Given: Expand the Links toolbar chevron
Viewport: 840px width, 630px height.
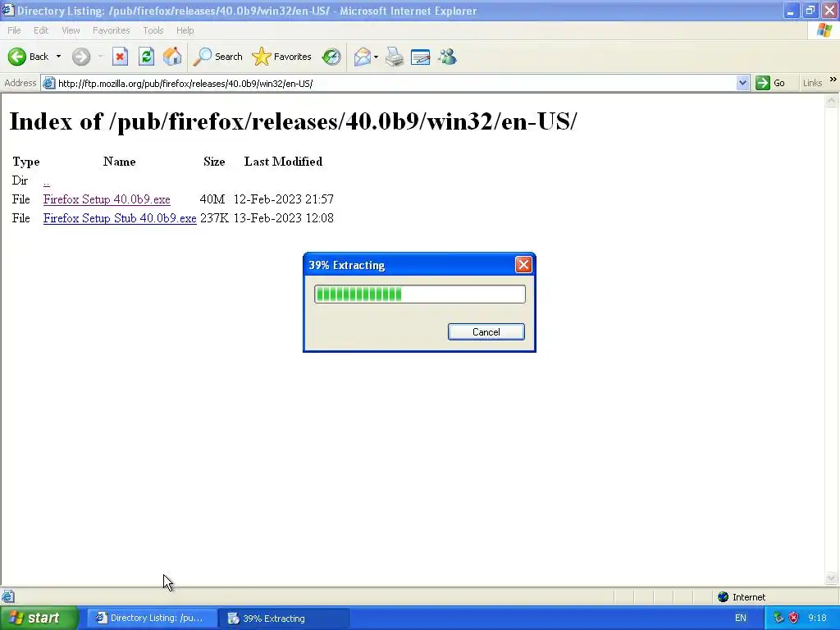Looking at the screenshot, I should pyautogui.click(x=833, y=80).
